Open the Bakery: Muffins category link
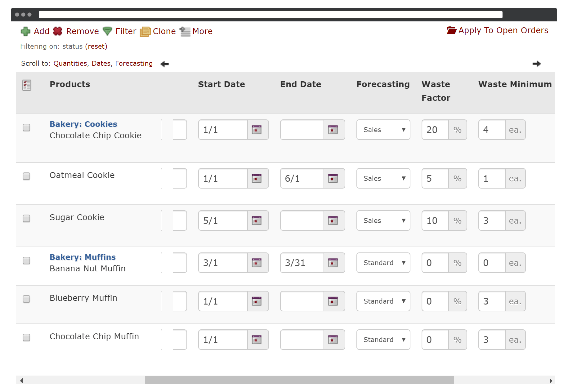 click(83, 257)
